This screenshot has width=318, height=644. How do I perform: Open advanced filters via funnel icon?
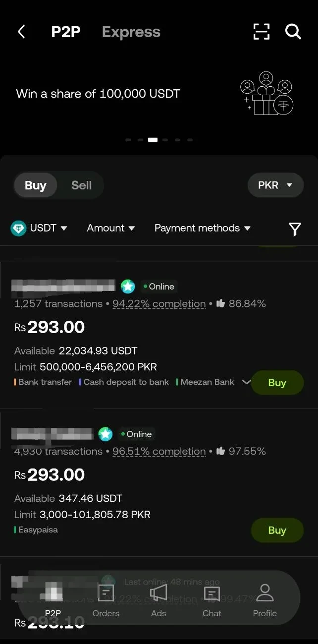click(295, 229)
